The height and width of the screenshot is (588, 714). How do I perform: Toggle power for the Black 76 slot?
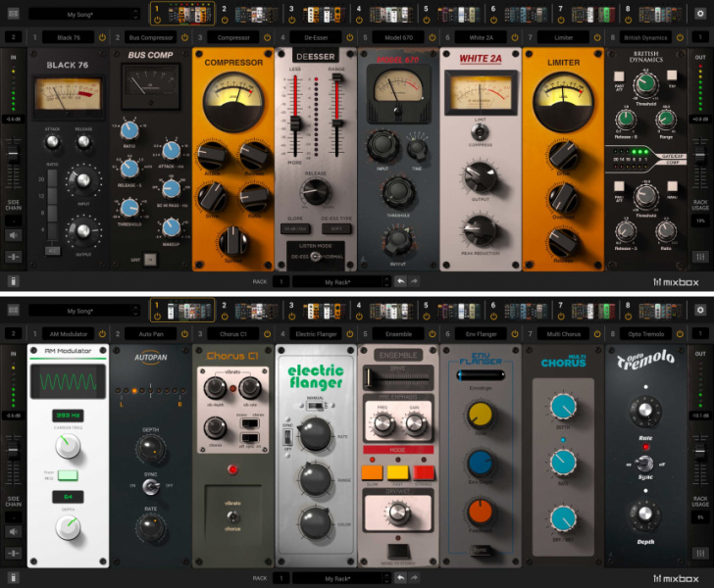point(102,37)
